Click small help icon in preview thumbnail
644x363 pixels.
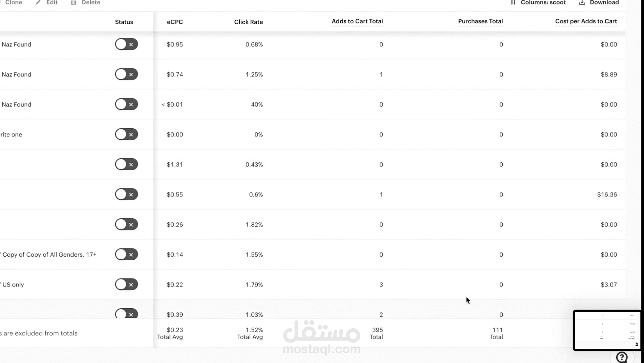pyautogui.click(x=636, y=344)
